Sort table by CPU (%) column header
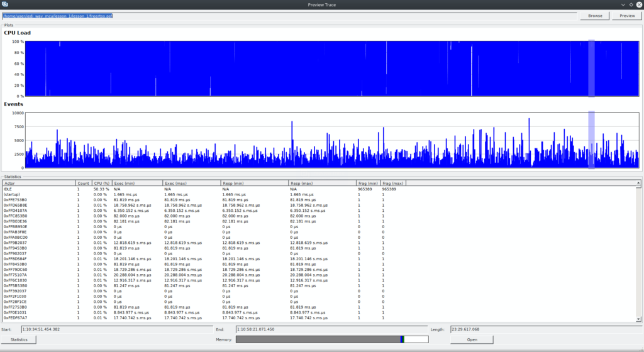 [x=102, y=183]
